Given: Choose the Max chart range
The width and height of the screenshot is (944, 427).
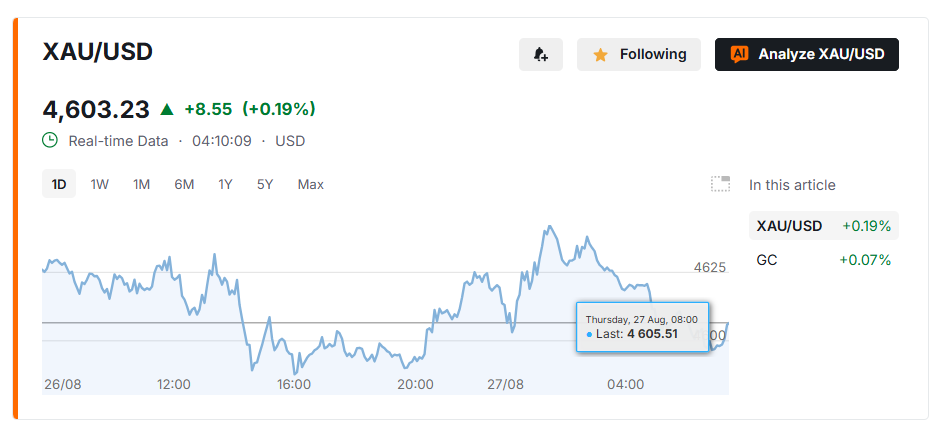Looking at the screenshot, I should pos(311,184).
